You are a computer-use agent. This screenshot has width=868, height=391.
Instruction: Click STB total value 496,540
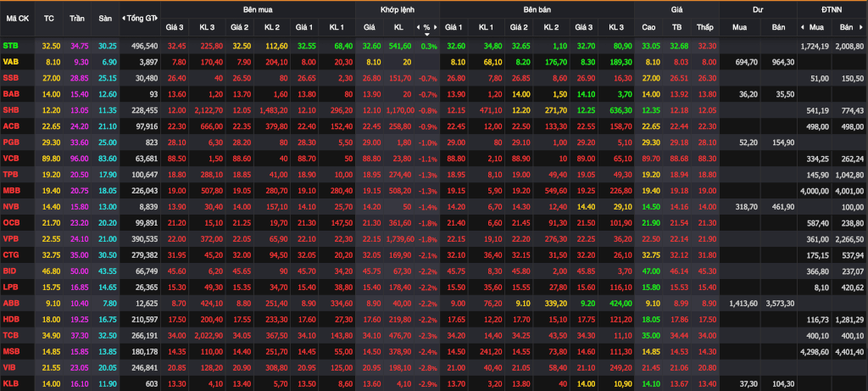144,46
